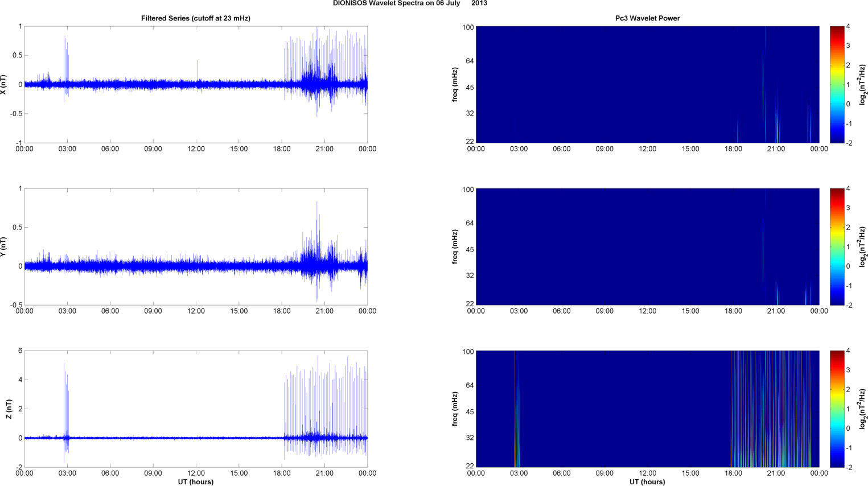
Task: Click the DIONISOS Wavelet Spectra figure title
Action: pos(410,3)
